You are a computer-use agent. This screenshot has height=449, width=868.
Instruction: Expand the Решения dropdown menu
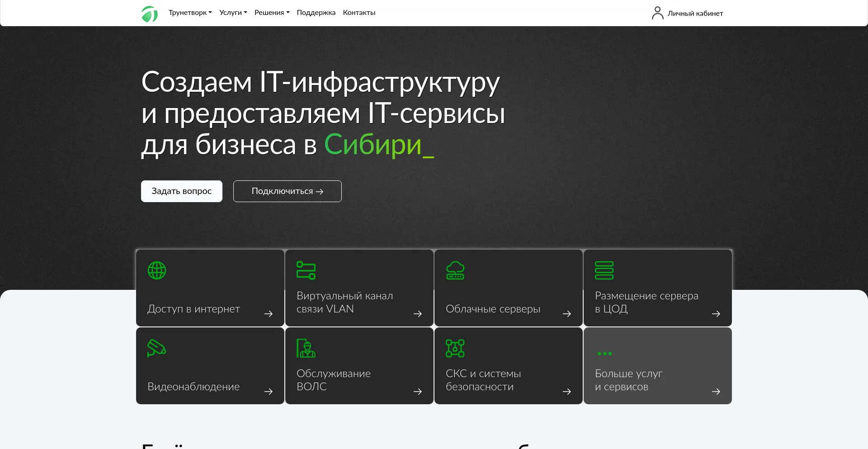point(272,13)
